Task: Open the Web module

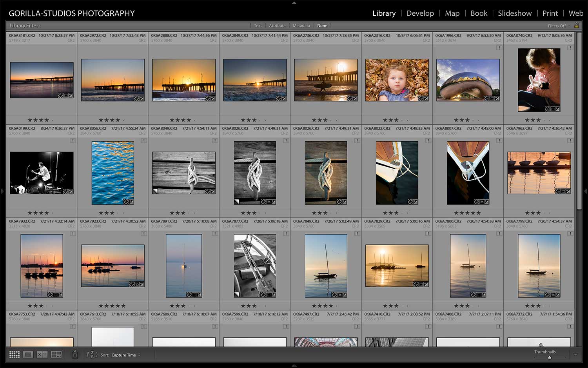Action: click(576, 13)
